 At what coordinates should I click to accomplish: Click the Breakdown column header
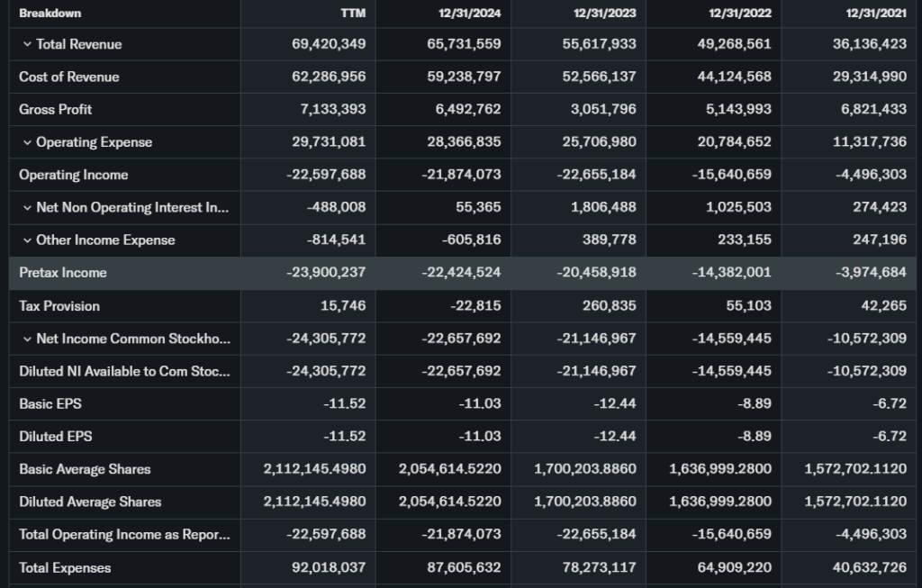pyautogui.click(x=50, y=14)
